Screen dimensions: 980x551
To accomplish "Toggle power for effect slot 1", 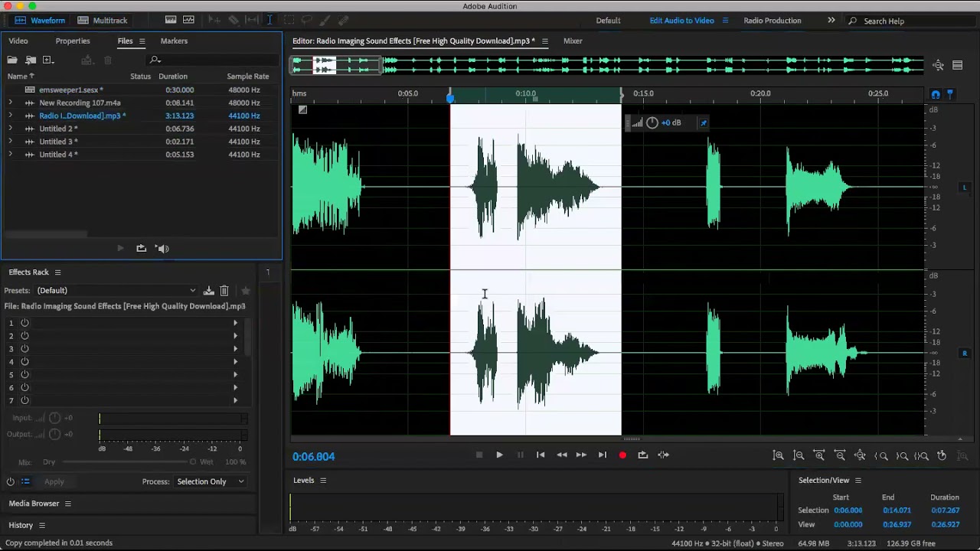I will (24, 323).
